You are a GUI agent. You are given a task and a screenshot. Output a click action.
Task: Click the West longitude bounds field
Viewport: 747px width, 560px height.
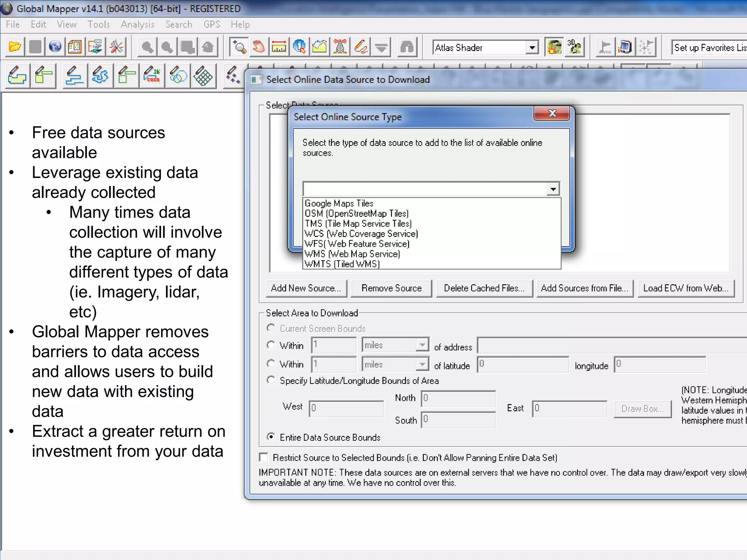click(x=346, y=408)
